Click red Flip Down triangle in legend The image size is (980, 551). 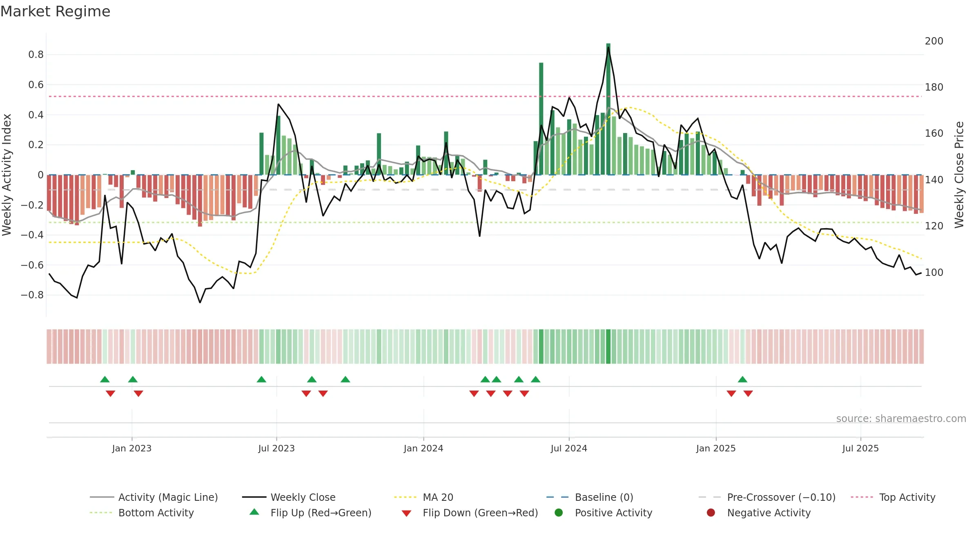click(406, 513)
